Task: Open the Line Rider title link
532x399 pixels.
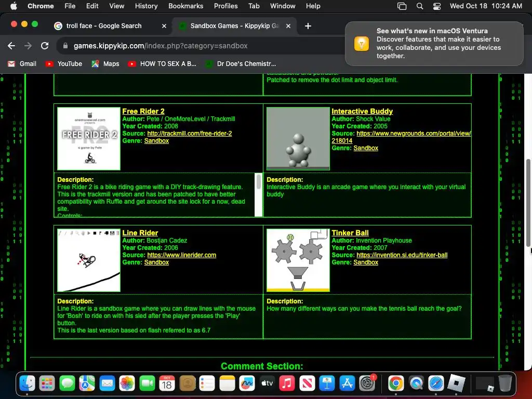Action: click(x=140, y=233)
